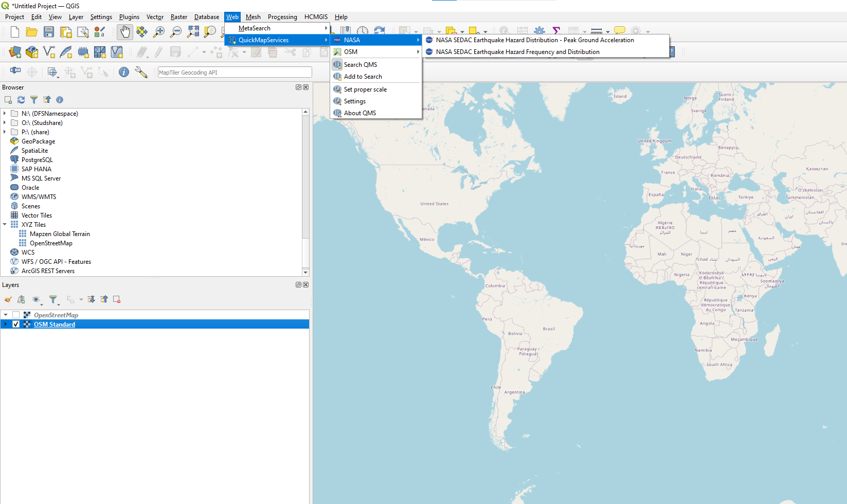Click the Open Layer Styling panel brush icon
The image size is (847, 504).
click(x=8, y=299)
